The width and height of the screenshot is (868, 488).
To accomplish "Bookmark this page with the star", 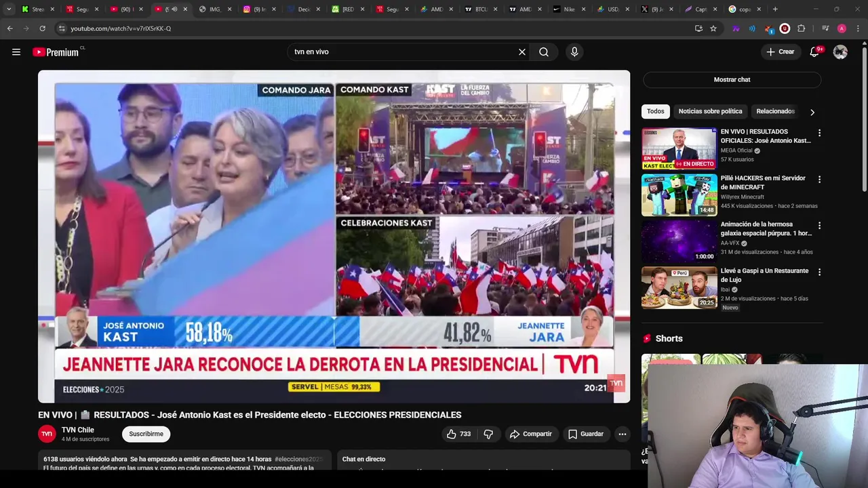I will coord(713,28).
